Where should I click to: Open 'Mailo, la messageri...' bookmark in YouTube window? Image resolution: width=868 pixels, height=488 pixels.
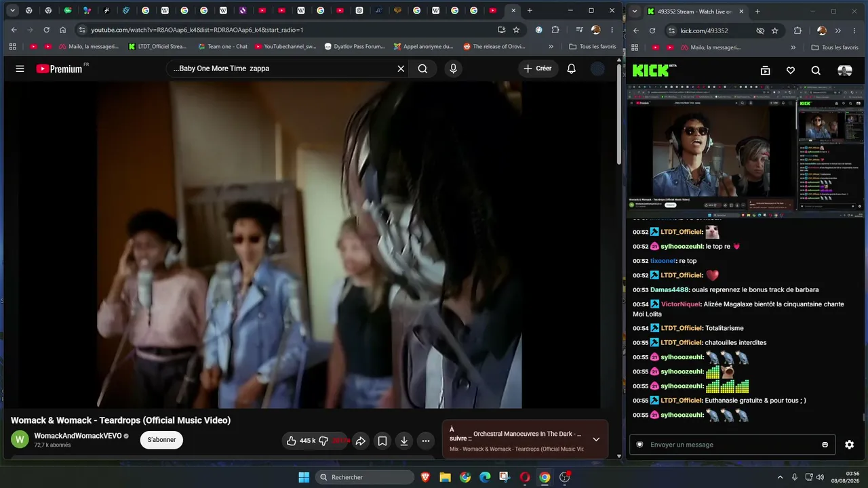coord(88,47)
